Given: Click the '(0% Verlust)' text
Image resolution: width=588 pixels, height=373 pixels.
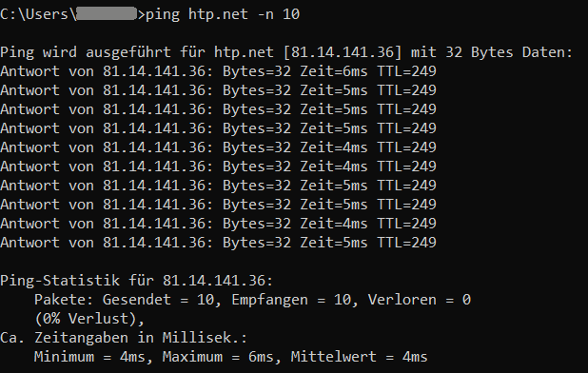Looking at the screenshot, I should coord(89,319).
